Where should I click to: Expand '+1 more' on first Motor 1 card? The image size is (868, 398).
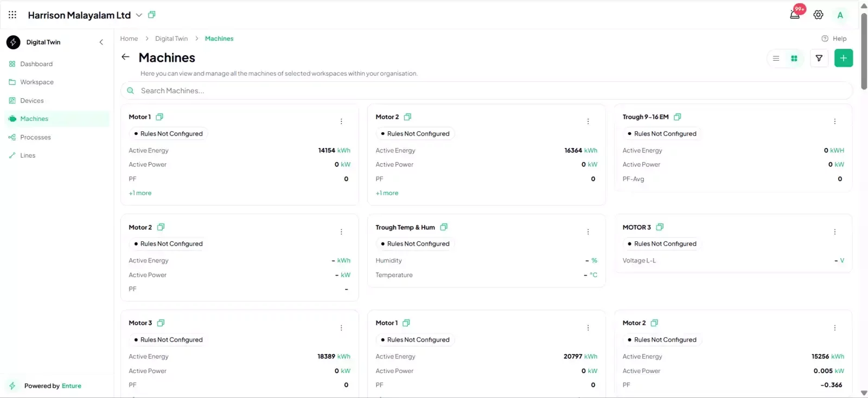140,193
